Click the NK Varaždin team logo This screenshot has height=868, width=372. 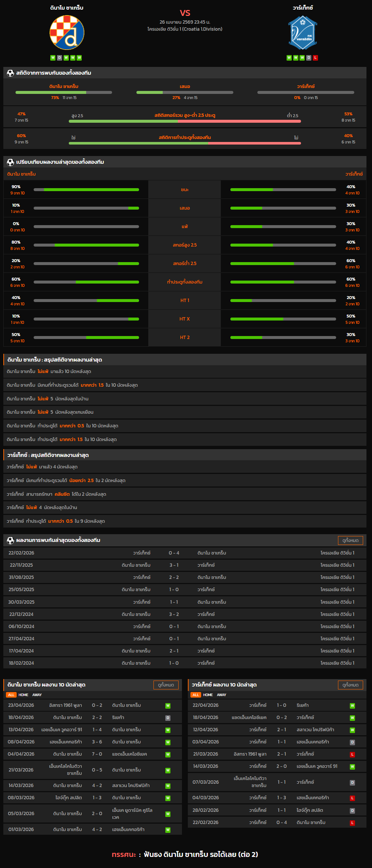(302, 33)
